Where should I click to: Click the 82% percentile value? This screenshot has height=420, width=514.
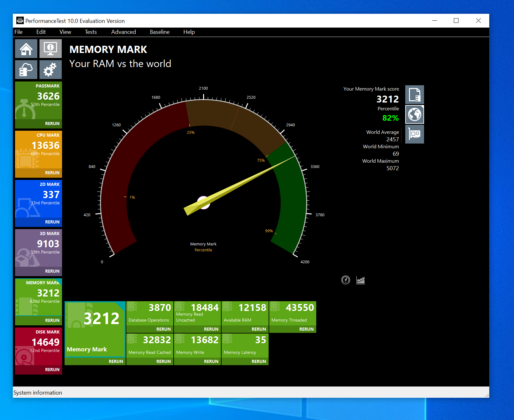[x=391, y=118]
